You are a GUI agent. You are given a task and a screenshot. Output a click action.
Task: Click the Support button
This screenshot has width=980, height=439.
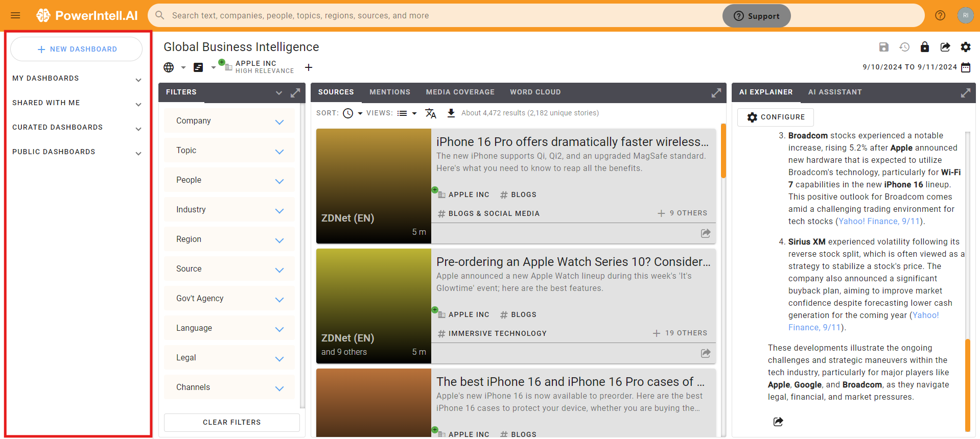[757, 16]
